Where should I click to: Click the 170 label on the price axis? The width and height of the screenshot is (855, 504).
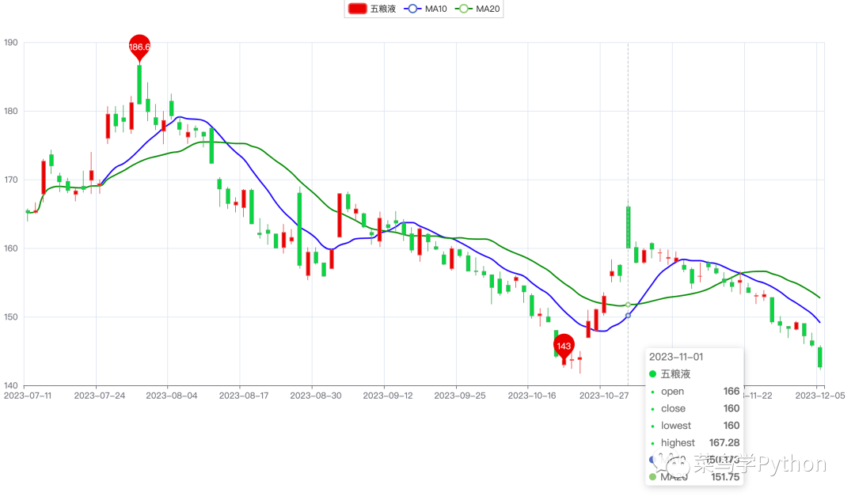point(11,180)
